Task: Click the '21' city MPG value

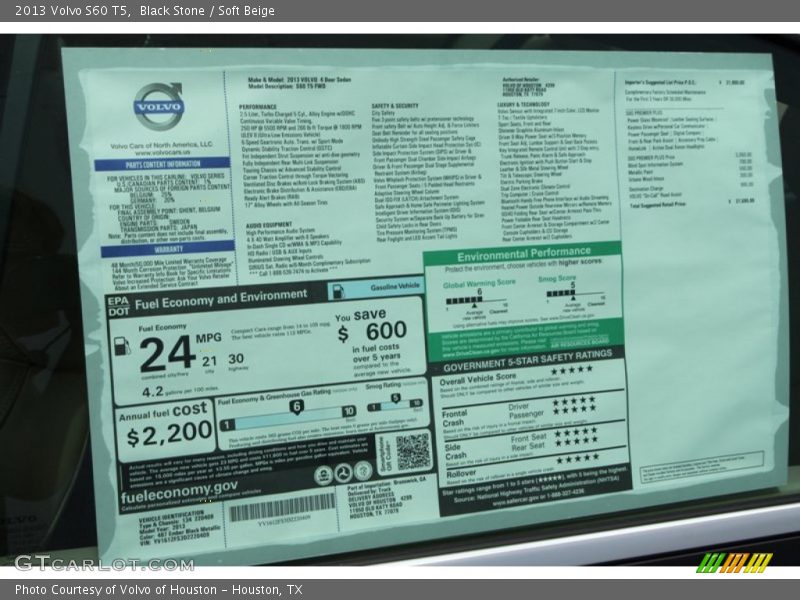Action: [x=209, y=361]
